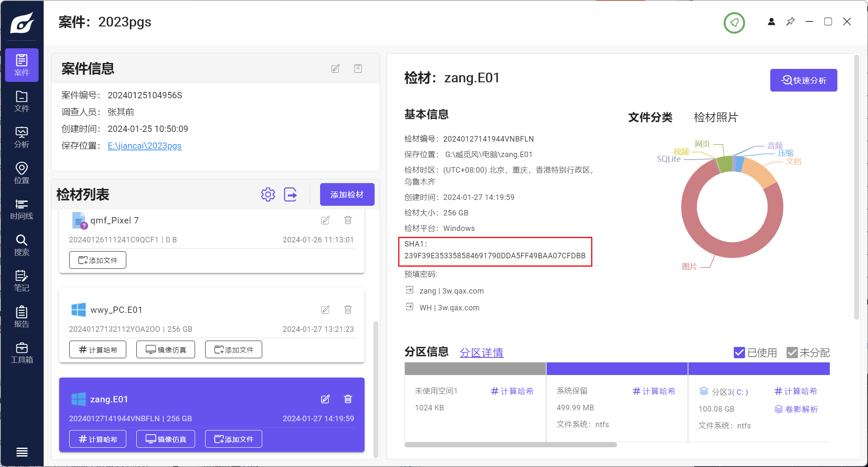Toggle the 已使用 checkbox
The height and width of the screenshot is (467, 868).
click(739, 352)
